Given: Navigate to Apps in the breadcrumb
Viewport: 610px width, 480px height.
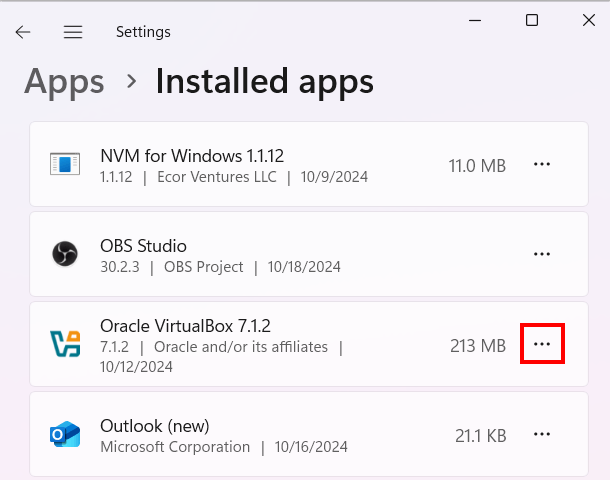Looking at the screenshot, I should (64, 81).
